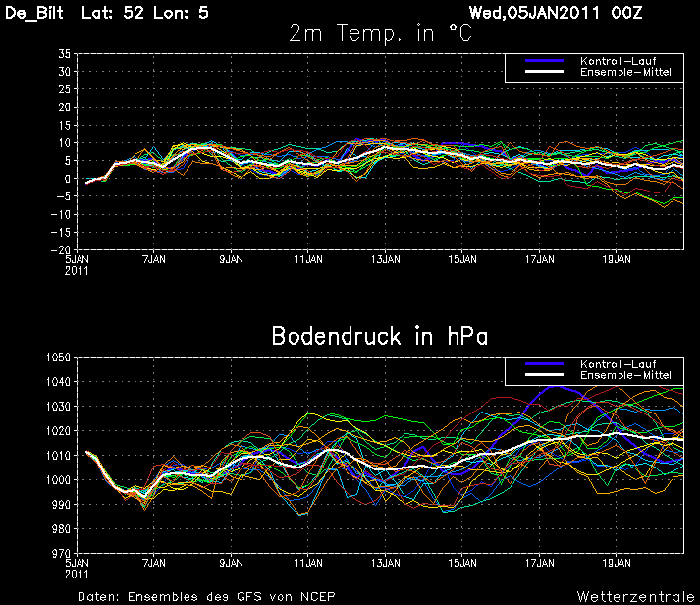Click the 'De_Bilt' location label
This screenshot has height=605, width=700.
click(x=34, y=13)
